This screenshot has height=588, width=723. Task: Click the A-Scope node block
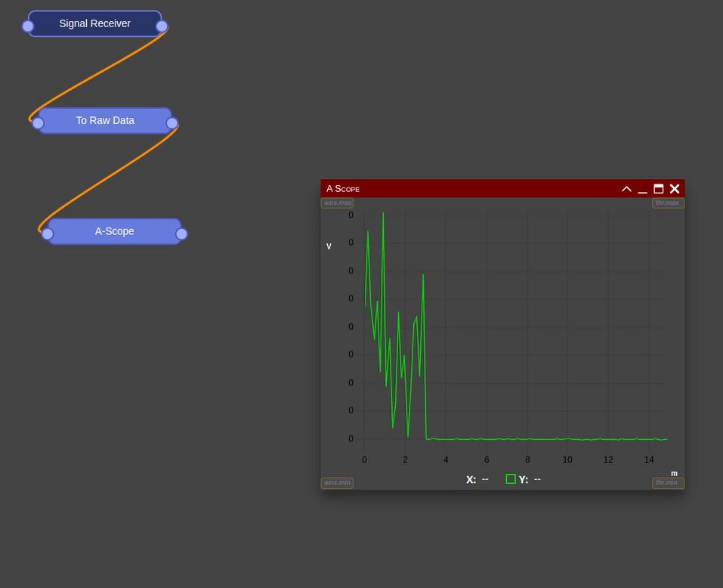(x=114, y=231)
